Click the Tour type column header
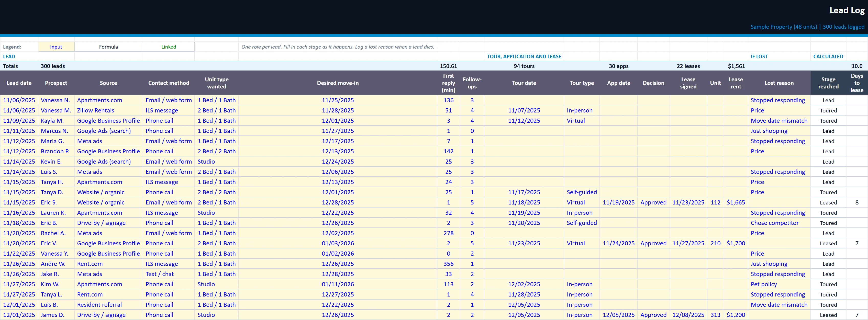Viewport: 868px width, 320px height. [582, 83]
